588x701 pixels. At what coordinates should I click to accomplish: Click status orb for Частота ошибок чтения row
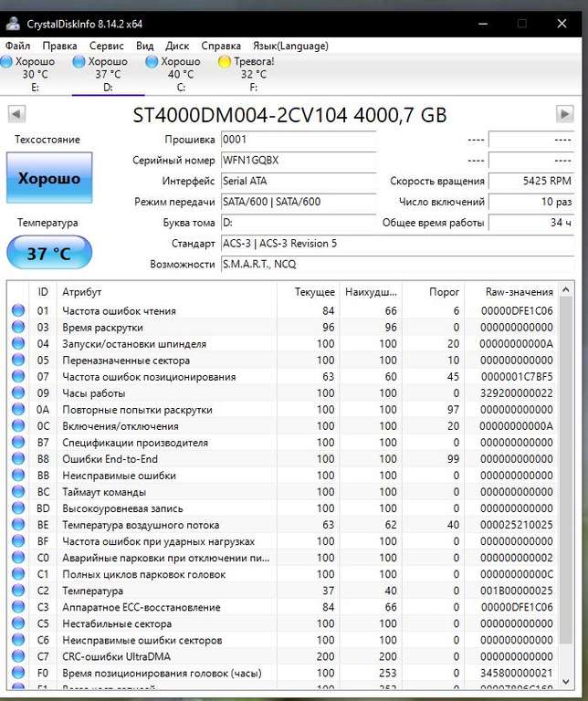coord(18,310)
